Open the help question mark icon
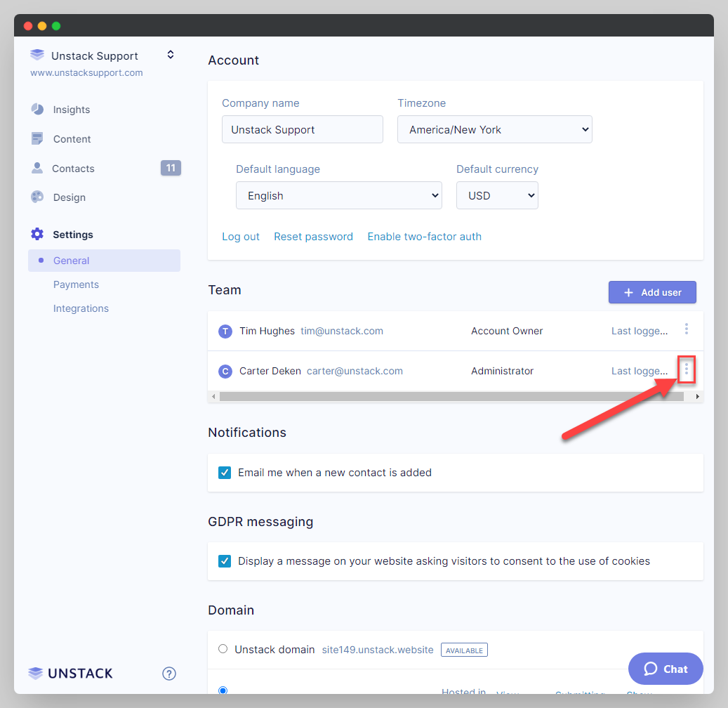Screen dimensions: 728x708 168,673
